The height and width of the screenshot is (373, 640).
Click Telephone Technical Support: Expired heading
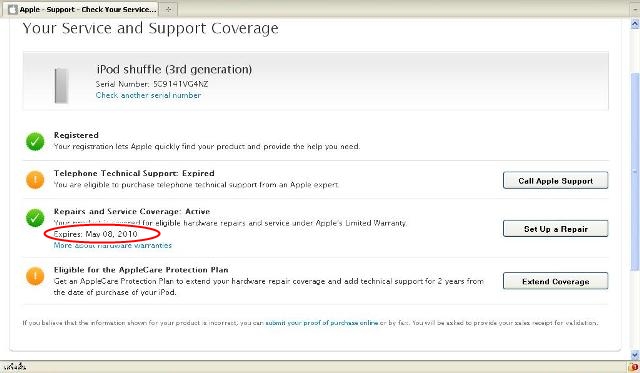134,173
